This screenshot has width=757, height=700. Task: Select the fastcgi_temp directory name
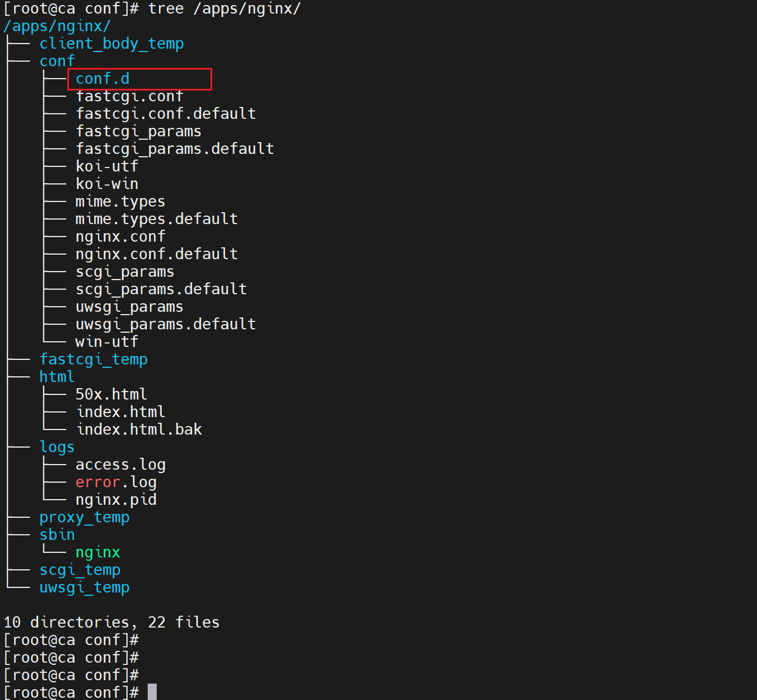tap(93, 359)
